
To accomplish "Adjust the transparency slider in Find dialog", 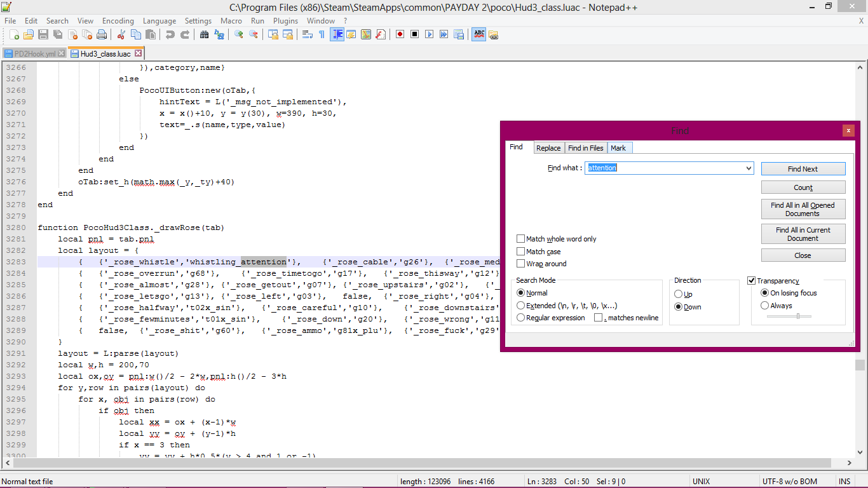I will pyautogui.click(x=799, y=316).
